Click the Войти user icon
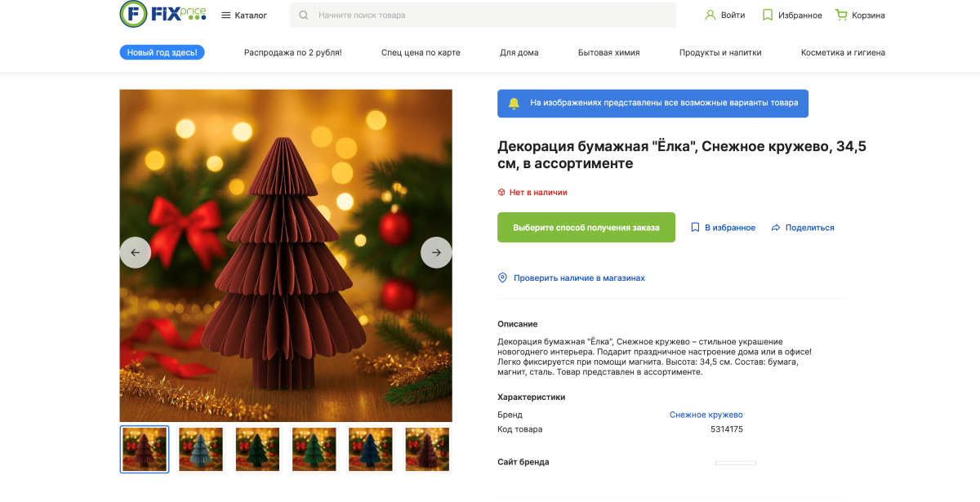The image size is (980, 502). click(x=710, y=16)
